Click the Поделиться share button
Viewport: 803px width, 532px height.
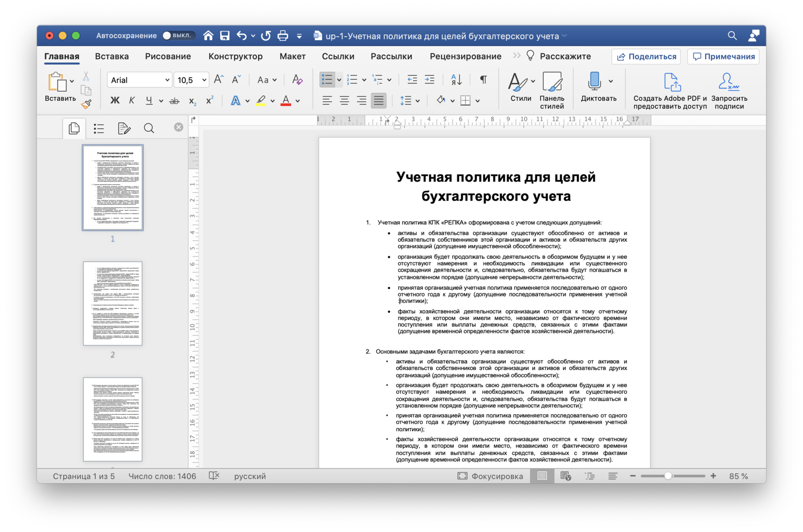647,56
